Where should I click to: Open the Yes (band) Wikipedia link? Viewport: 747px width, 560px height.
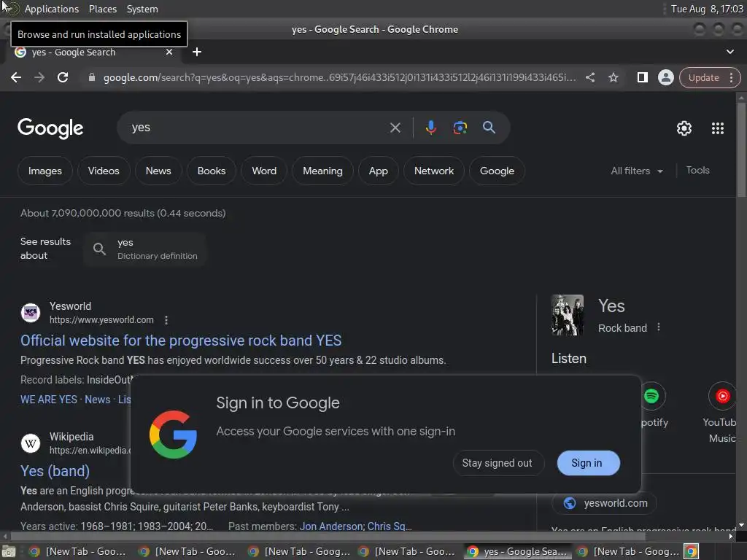pos(55,471)
